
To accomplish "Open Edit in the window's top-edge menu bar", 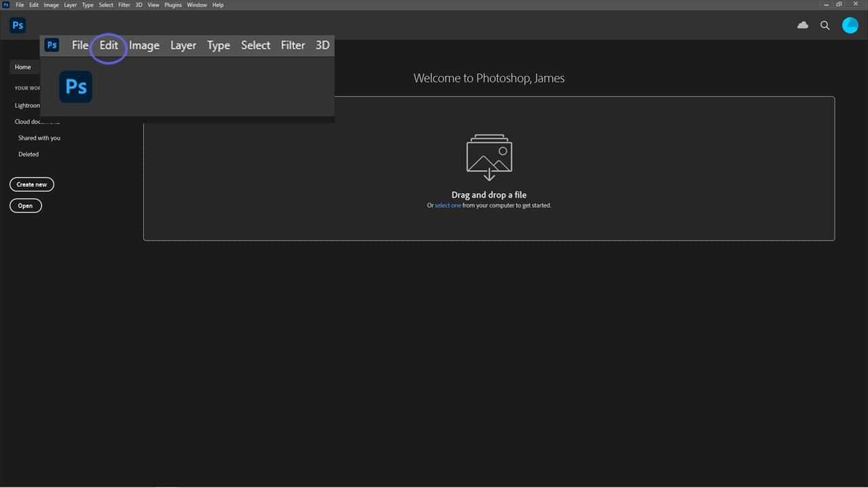I will (x=34, y=5).
